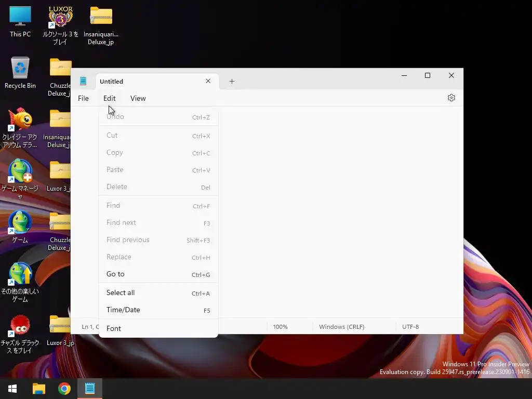Select チャズル デラックス red fuzzball shortcut
532x399 pixels.
pos(20,334)
